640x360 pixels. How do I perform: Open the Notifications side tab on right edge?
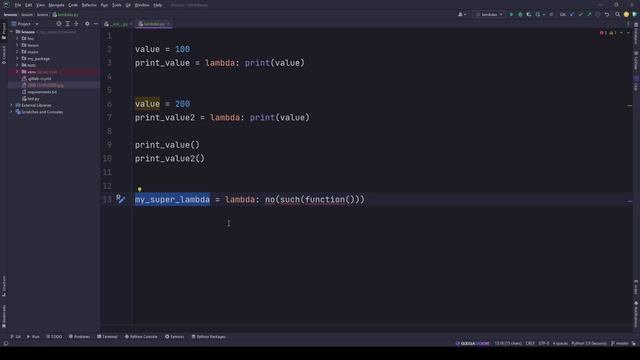click(x=636, y=314)
